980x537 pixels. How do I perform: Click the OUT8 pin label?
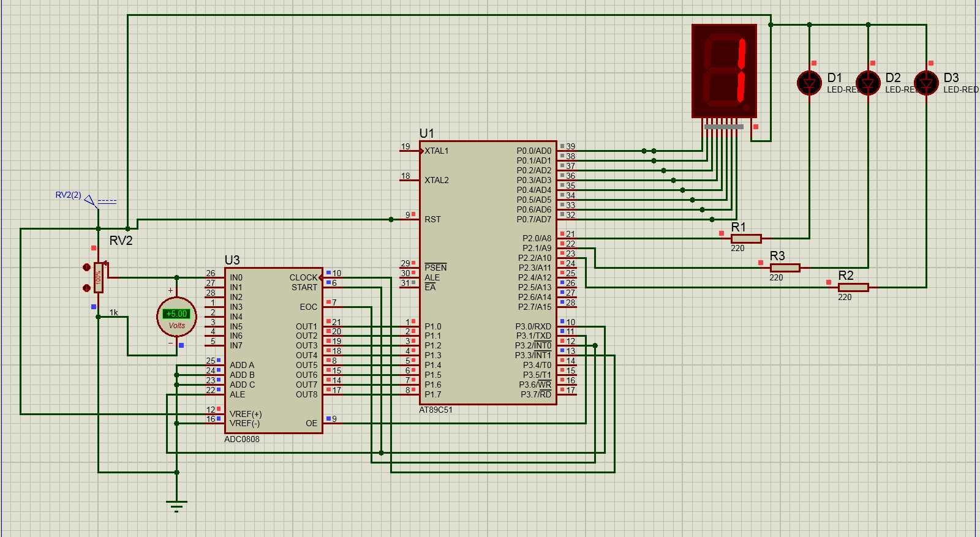(307, 394)
